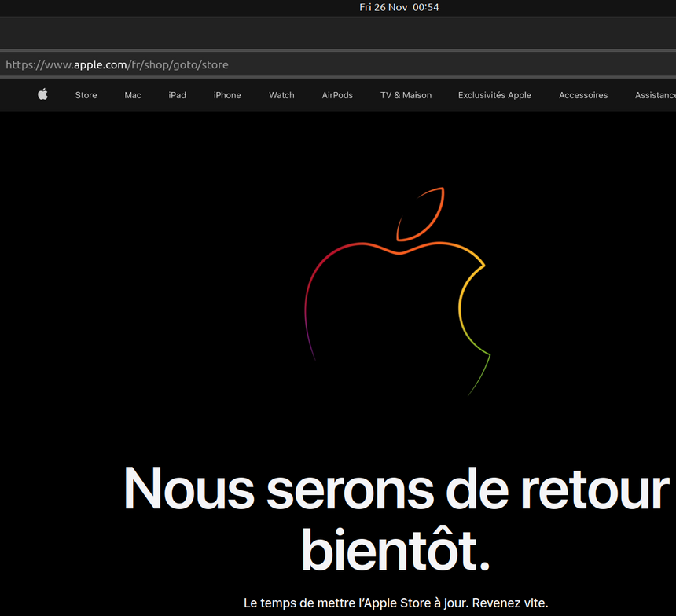
Task: Open the TV & Maison menu item
Action: coord(406,95)
